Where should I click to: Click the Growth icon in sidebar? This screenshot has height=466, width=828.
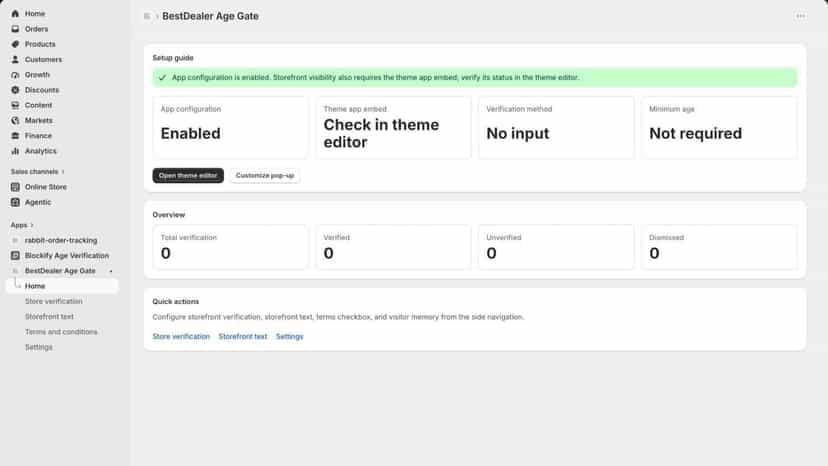point(15,75)
